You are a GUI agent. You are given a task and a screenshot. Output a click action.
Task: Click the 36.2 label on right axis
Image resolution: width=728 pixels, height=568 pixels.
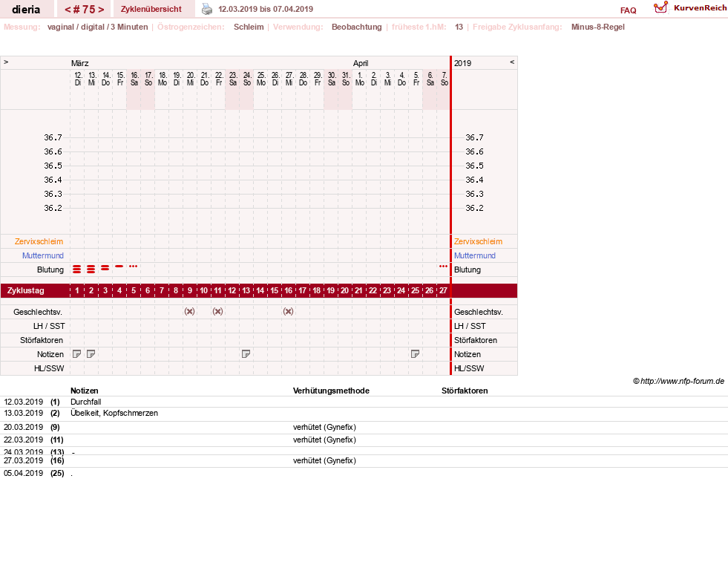(474, 208)
